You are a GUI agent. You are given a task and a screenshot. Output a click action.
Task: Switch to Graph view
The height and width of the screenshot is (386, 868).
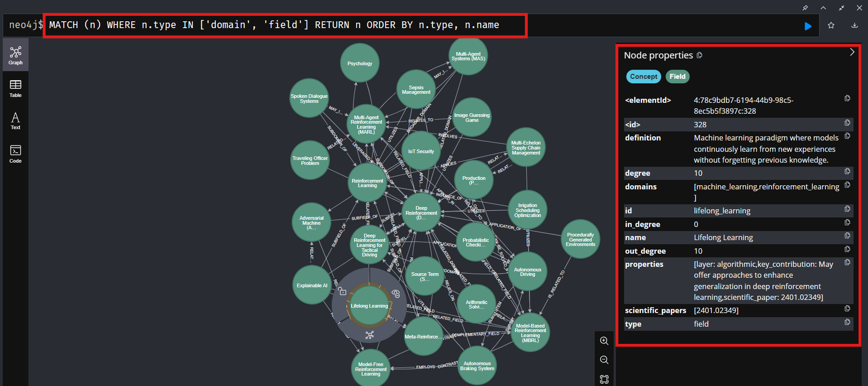point(15,55)
